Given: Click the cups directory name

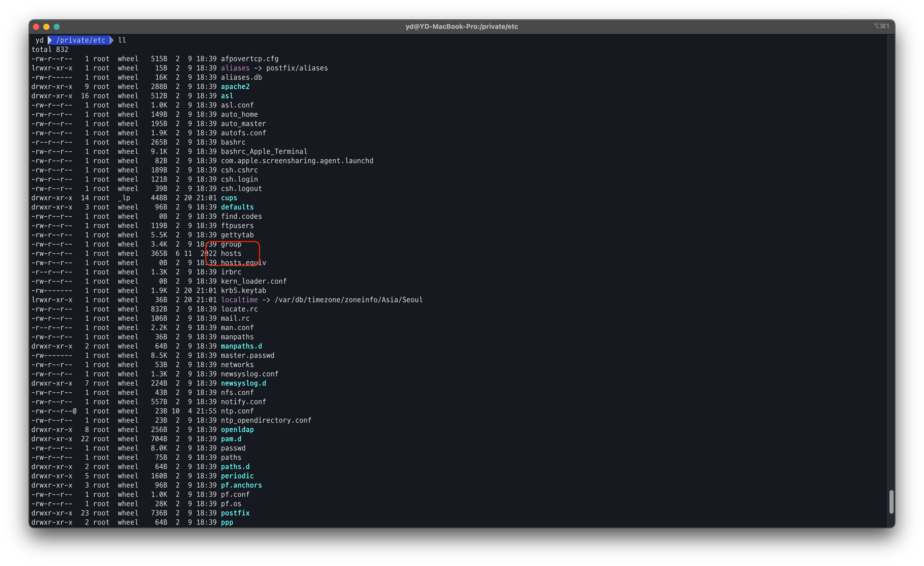Looking at the screenshot, I should (x=229, y=198).
